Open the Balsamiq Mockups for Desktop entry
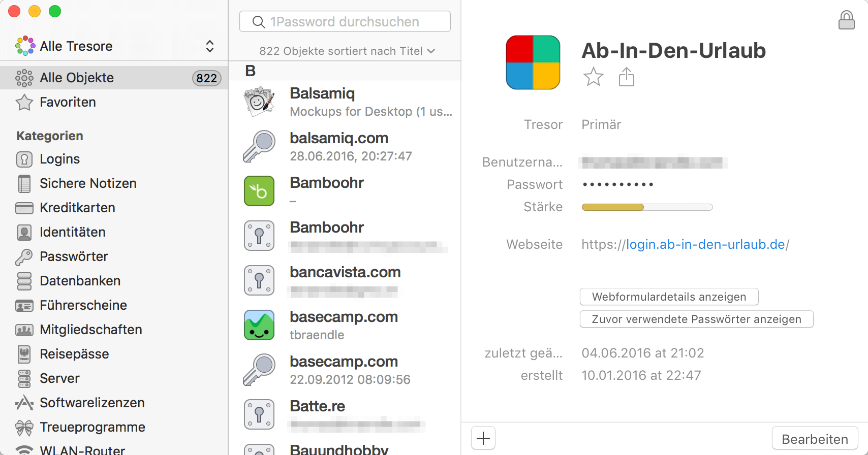Viewport: 868px width, 455px height. (345, 102)
